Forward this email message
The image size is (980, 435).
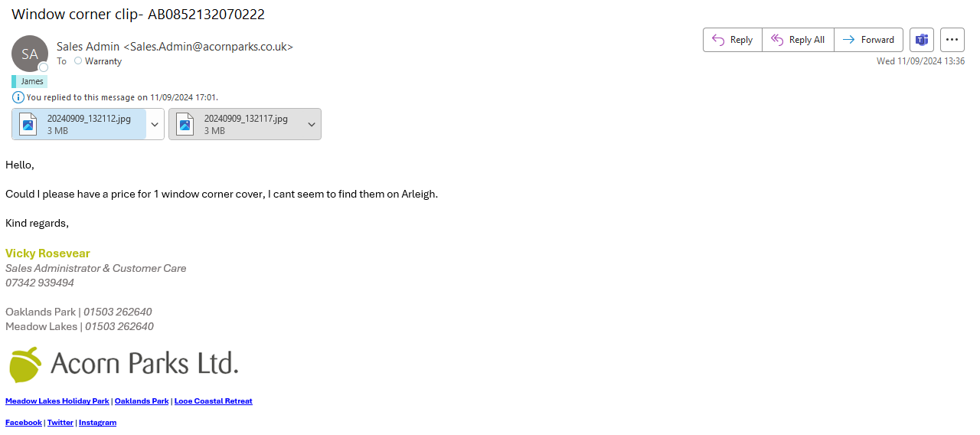(x=868, y=40)
